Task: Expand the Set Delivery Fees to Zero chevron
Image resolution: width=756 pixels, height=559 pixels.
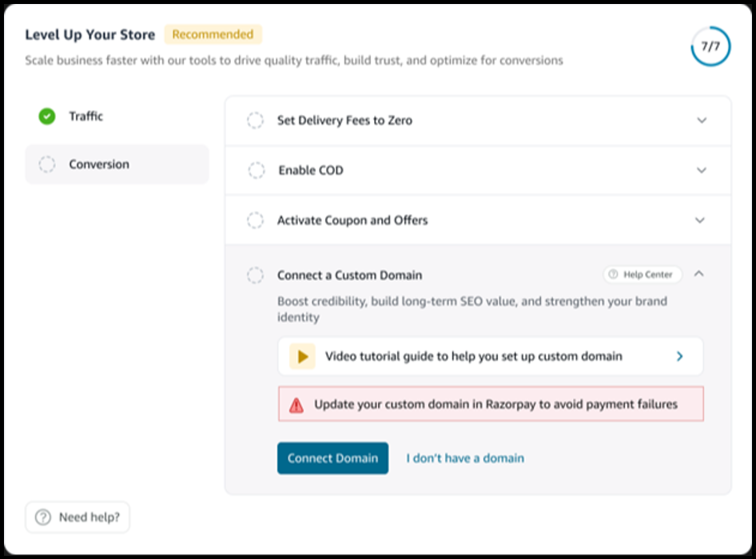Action: click(x=702, y=121)
